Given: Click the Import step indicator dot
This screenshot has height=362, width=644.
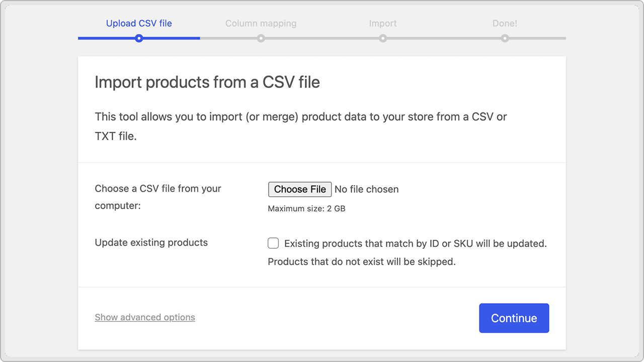Looking at the screenshot, I should click(383, 37).
